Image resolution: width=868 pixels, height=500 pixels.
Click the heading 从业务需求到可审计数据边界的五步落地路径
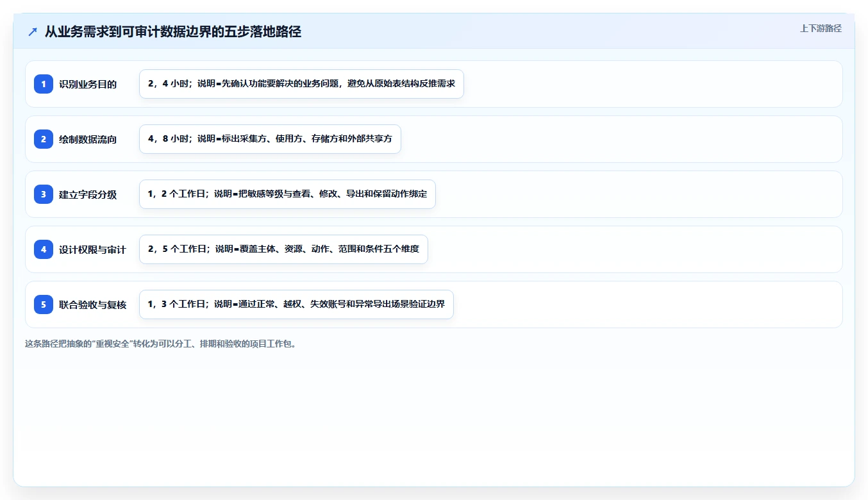click(173, 31)
